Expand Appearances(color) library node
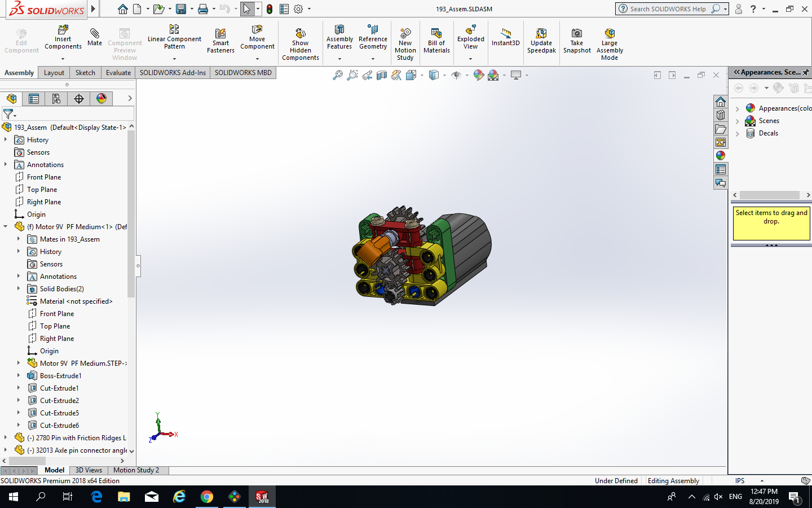 click(737, 108)
